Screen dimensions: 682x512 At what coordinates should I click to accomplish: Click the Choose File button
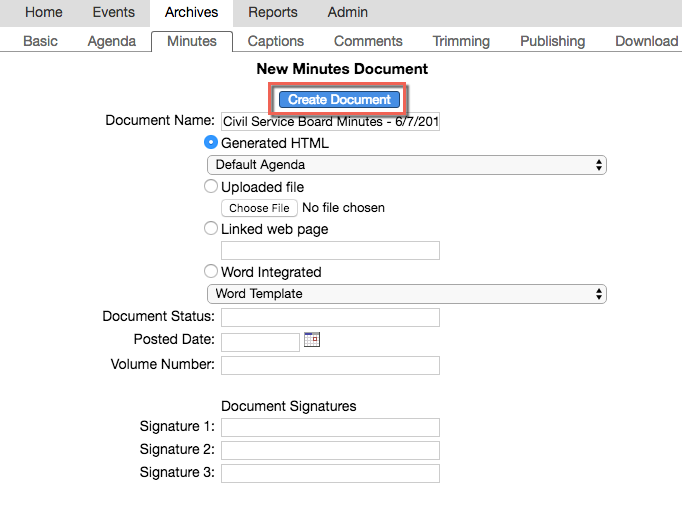coord(259,208)
